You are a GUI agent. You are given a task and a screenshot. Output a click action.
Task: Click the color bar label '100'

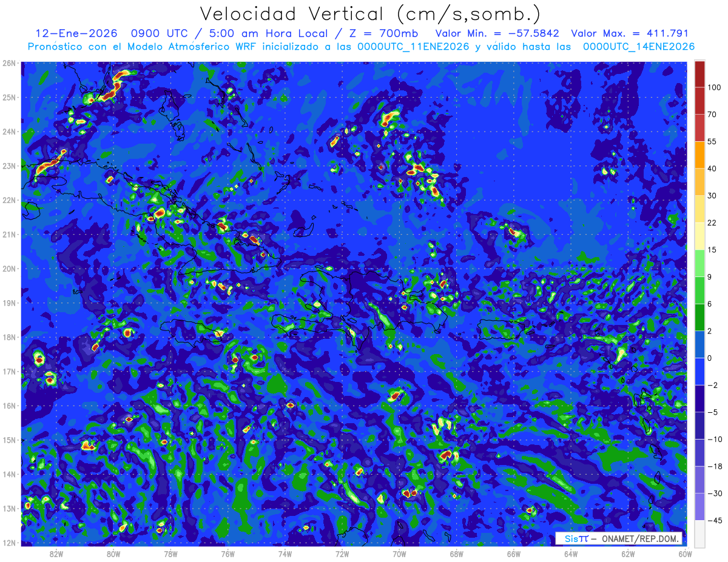(715, 87)
